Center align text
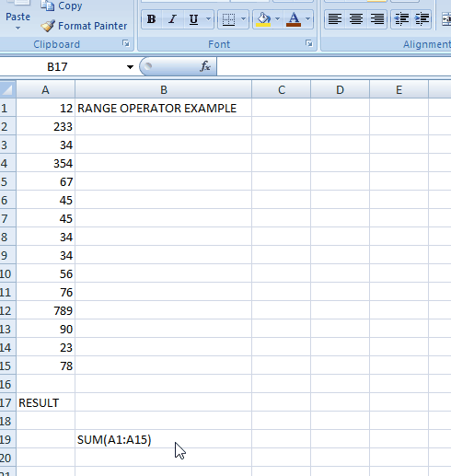The image size is (451, 476). click(355, 19)
